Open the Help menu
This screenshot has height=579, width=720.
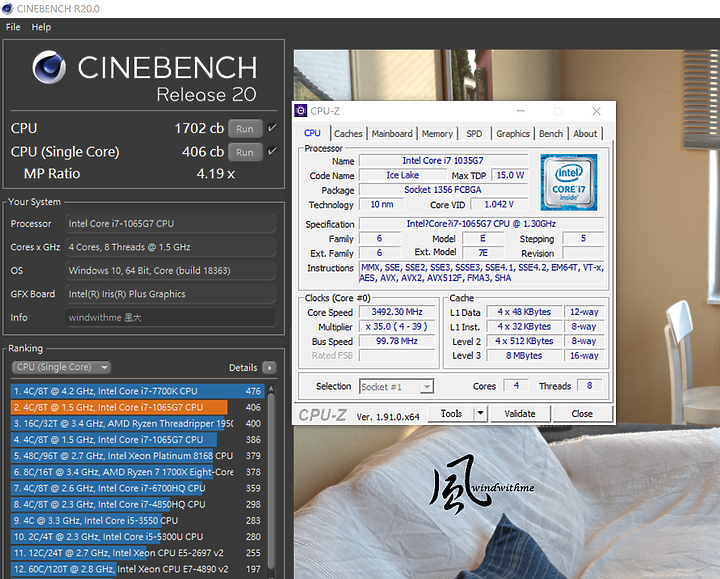(x=41, y=27)
